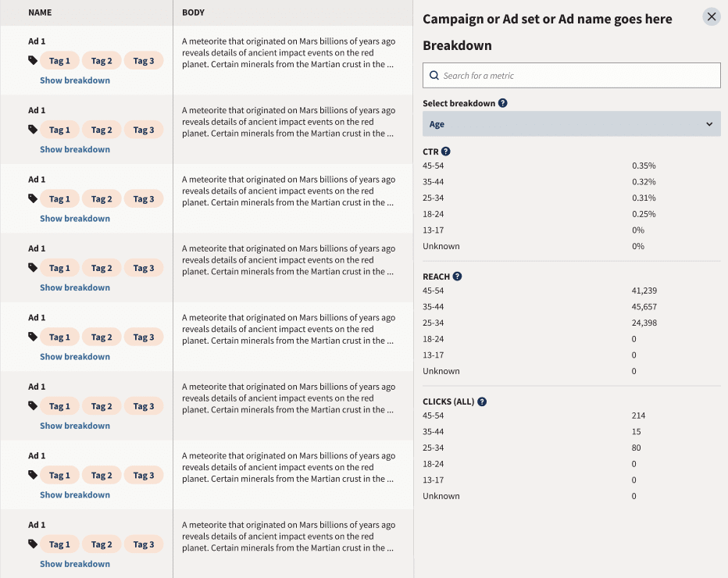Click the help icon beside Select breakdown
Screen dimensions: 728x578
[x=503, y=103]
